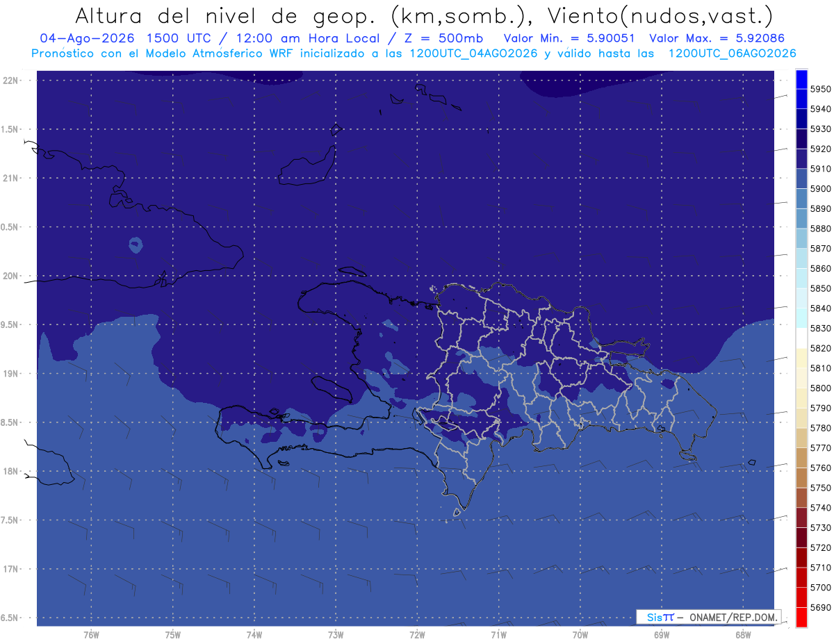The width and height of the screenshot is (834, 644).
Task: Click the red swatch below 5690
Action: click(801, 617)
